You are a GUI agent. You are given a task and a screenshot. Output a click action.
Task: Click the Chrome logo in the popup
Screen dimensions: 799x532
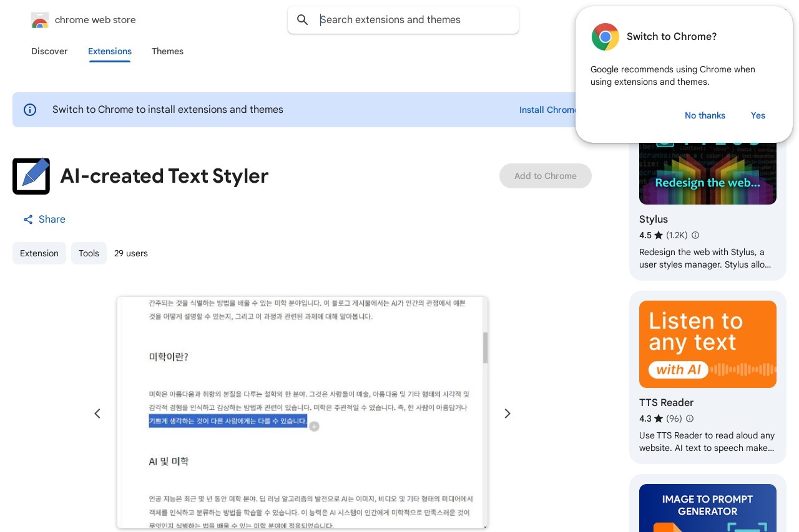pos(605,37)
